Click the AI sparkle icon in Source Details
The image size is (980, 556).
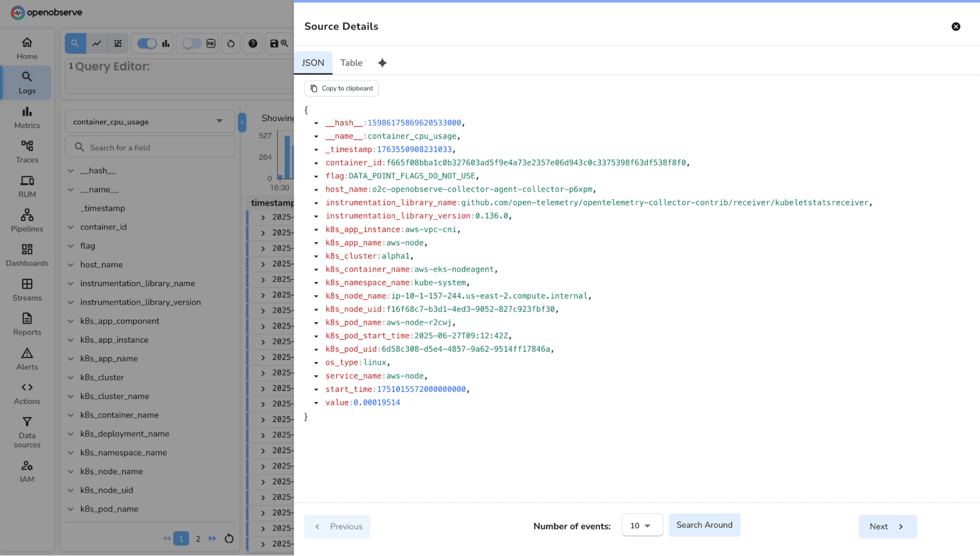click(382, 63)
